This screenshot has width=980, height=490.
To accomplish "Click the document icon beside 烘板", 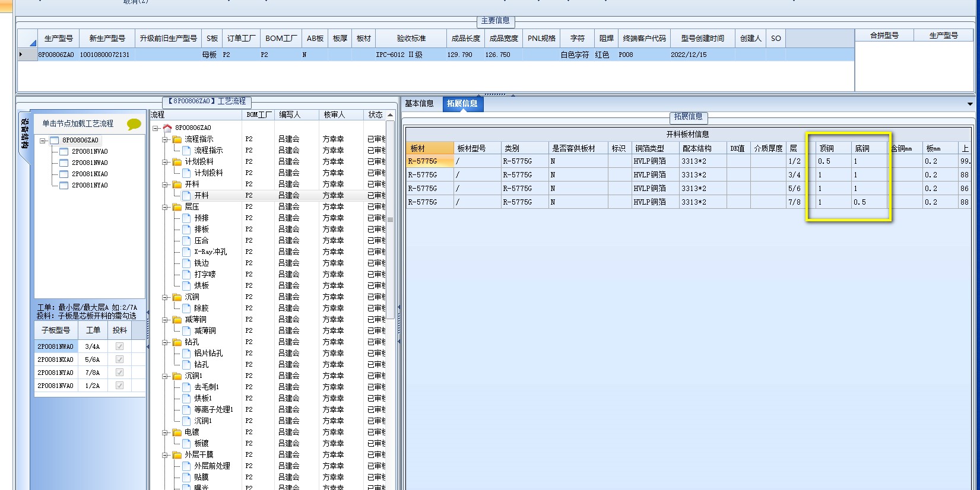I will point(186,285).
